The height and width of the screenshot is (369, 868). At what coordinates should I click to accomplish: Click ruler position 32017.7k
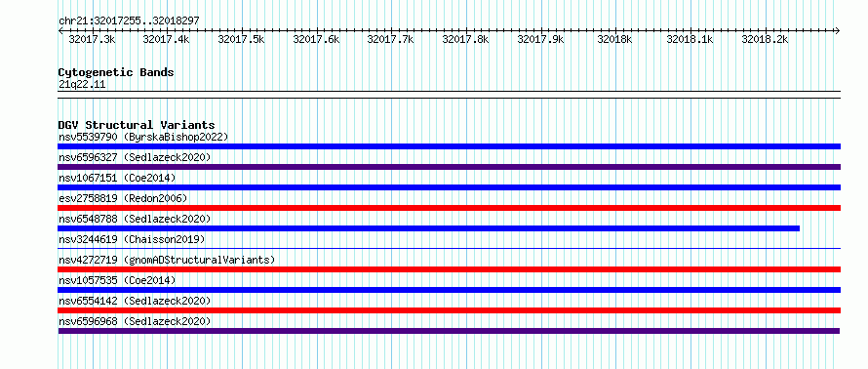[391, 39]
